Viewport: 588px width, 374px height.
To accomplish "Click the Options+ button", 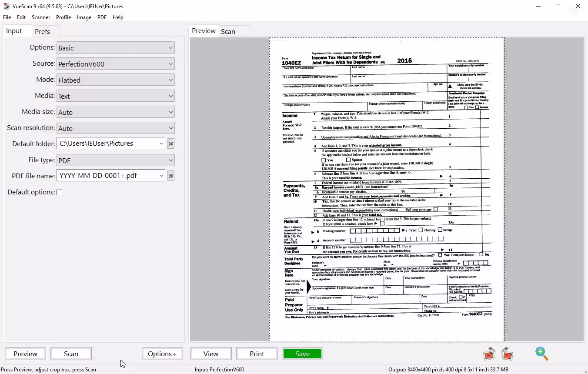I will click(x=162, y=354).
